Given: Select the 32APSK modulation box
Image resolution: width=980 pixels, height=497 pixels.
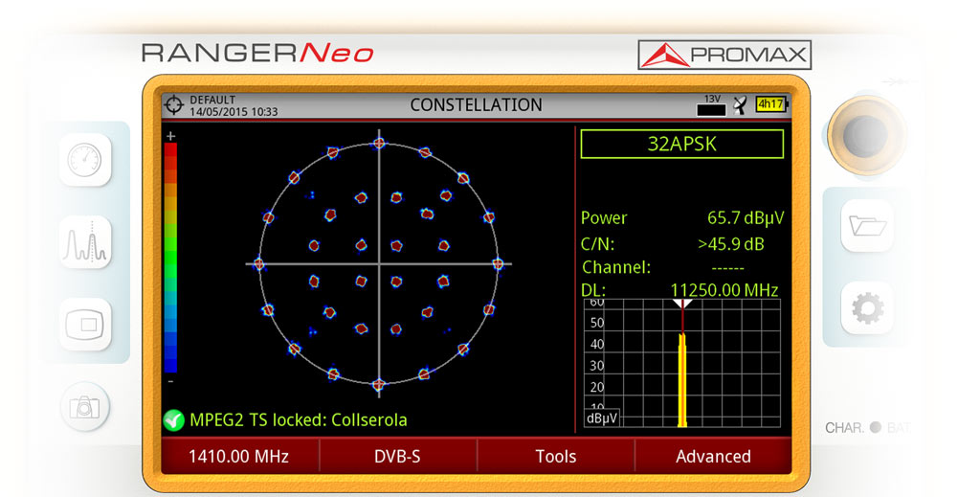Looking at the screenshot, I should click(x=681, y=144).
